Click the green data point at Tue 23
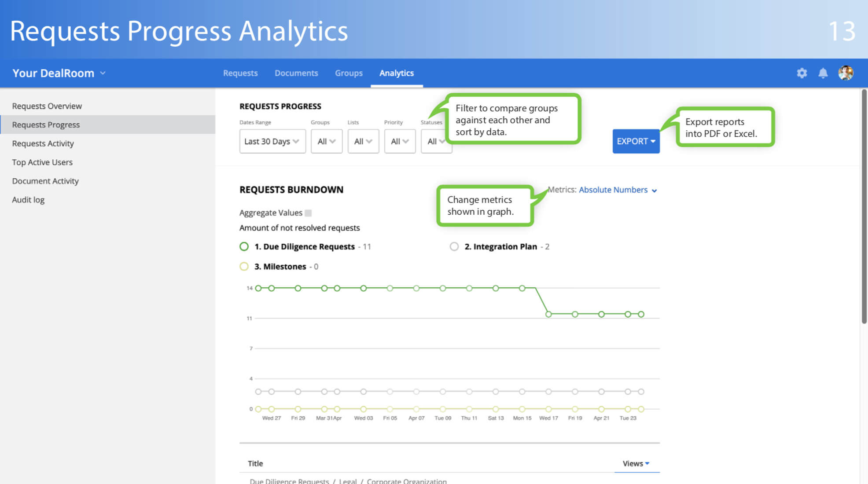This screenshot has width=868, height=484. pyautogui.click(x=628, y=314)
